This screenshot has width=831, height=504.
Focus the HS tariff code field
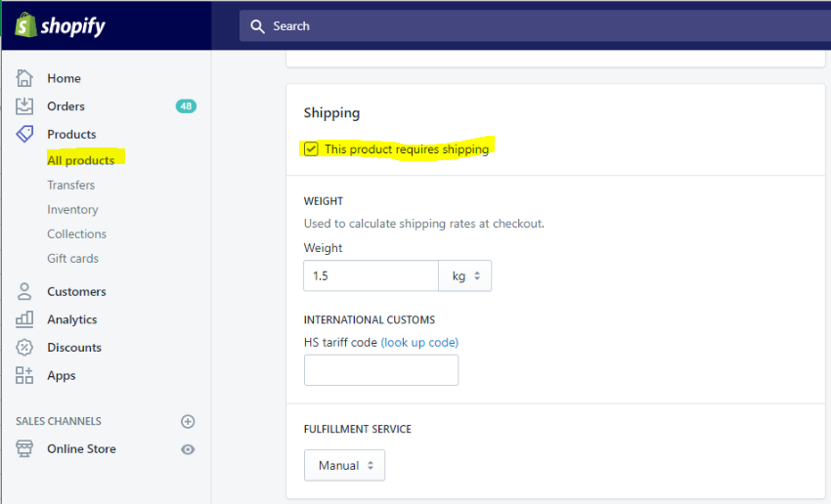tap(381, 370)
